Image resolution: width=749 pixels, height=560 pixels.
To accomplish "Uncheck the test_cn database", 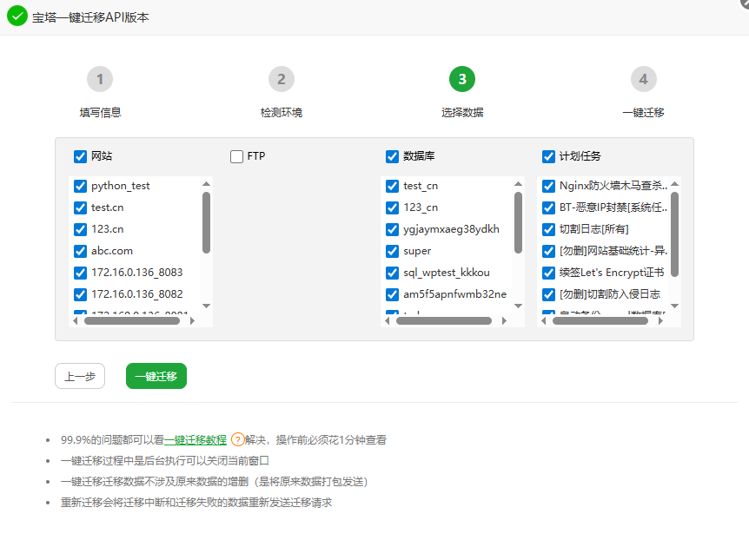I will click(391, 186).
